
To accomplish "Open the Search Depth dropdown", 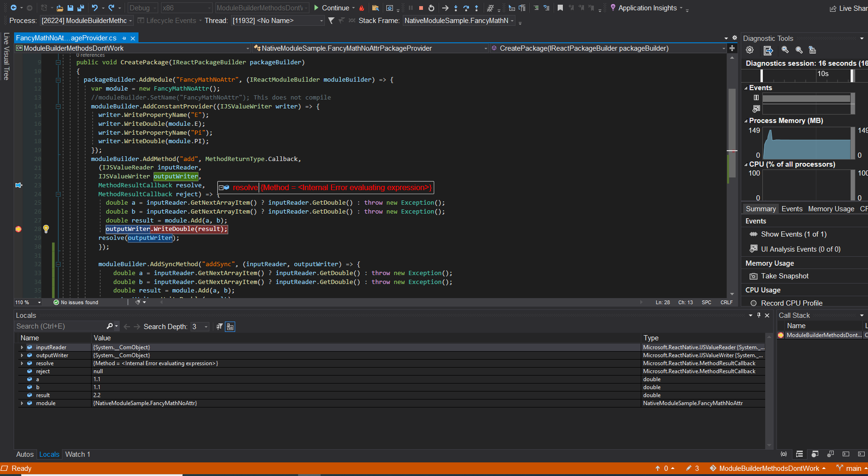I will tap(205, 326).
